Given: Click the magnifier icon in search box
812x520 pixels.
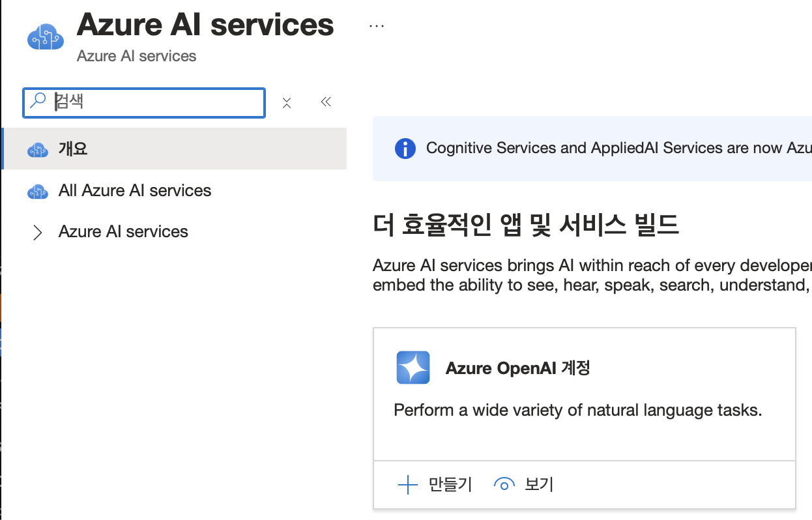Looking at the screenshot, I should click(38, 100).
